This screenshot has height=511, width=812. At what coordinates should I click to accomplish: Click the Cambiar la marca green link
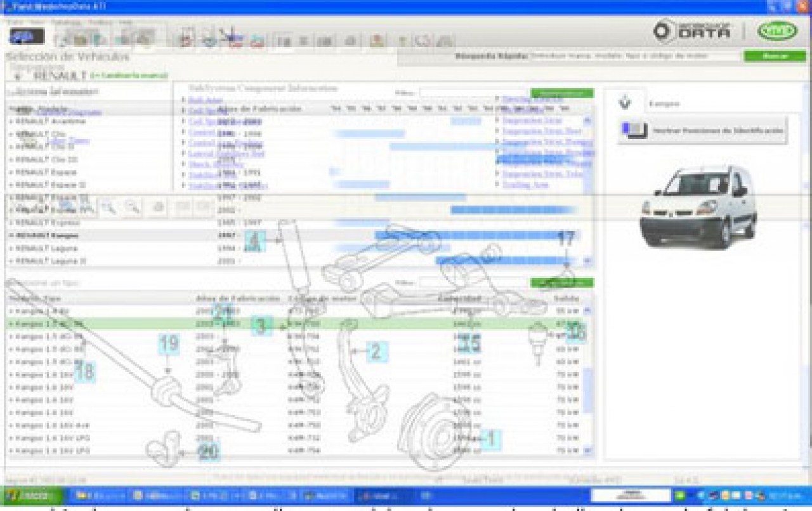point(129,76)
